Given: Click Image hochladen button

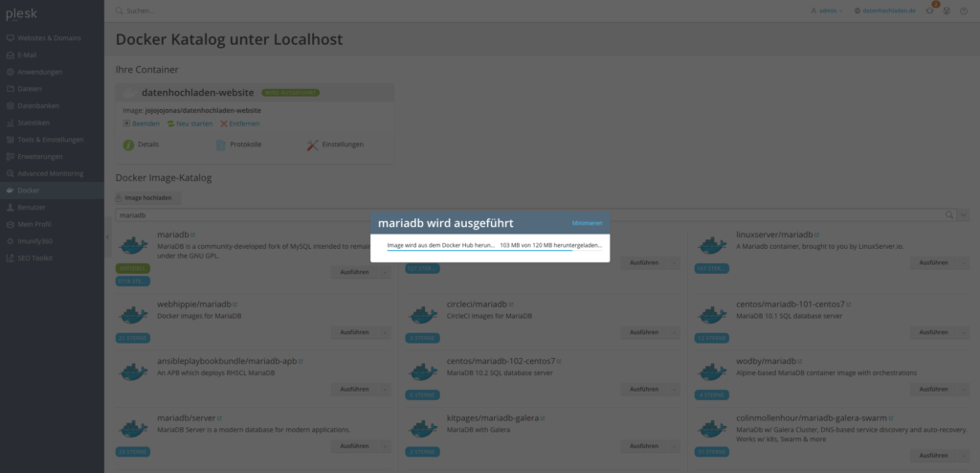Looking at the screenshot, I should point(148,197).
